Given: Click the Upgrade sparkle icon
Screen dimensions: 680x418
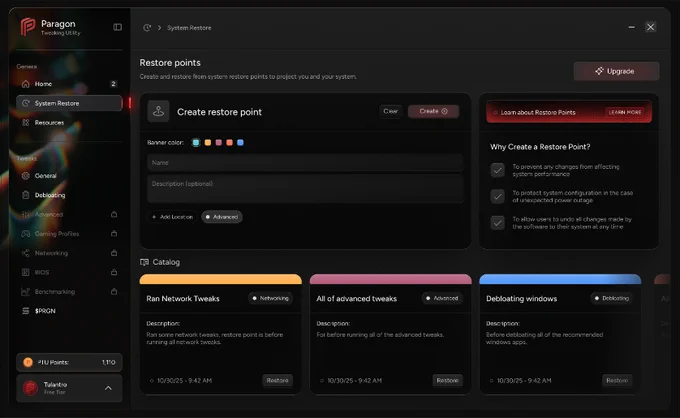Looking at the screenshot, I should (599, 71).
